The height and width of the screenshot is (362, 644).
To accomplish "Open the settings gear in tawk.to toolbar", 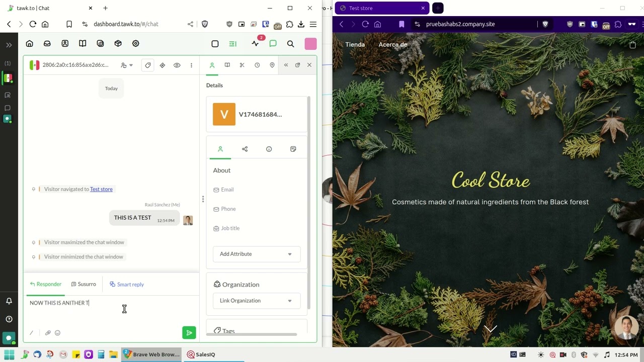I will coord(135,44).
